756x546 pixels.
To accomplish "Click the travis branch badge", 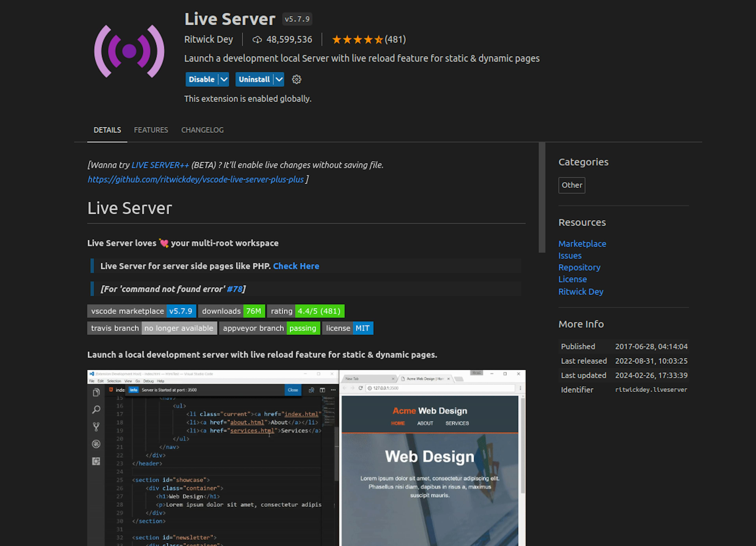I will pyautogui.click(x=152, y=328).
